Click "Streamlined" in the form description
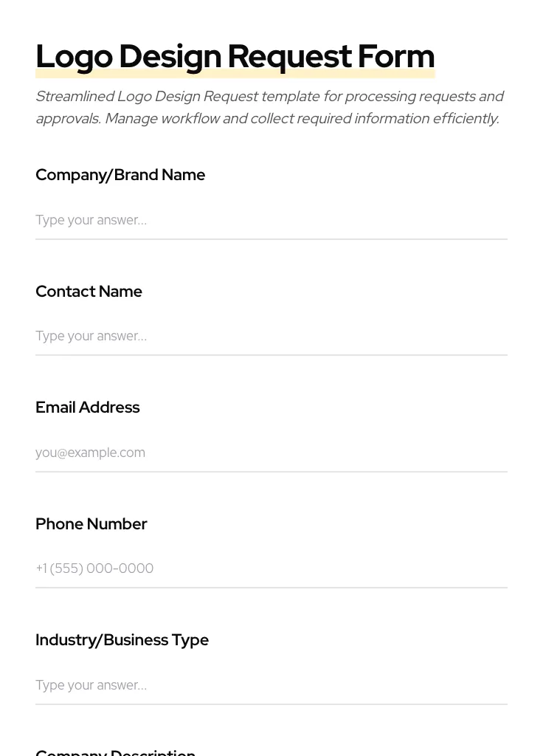The width and height of the screenshot is (543, 756). click(x=74, y=97)
